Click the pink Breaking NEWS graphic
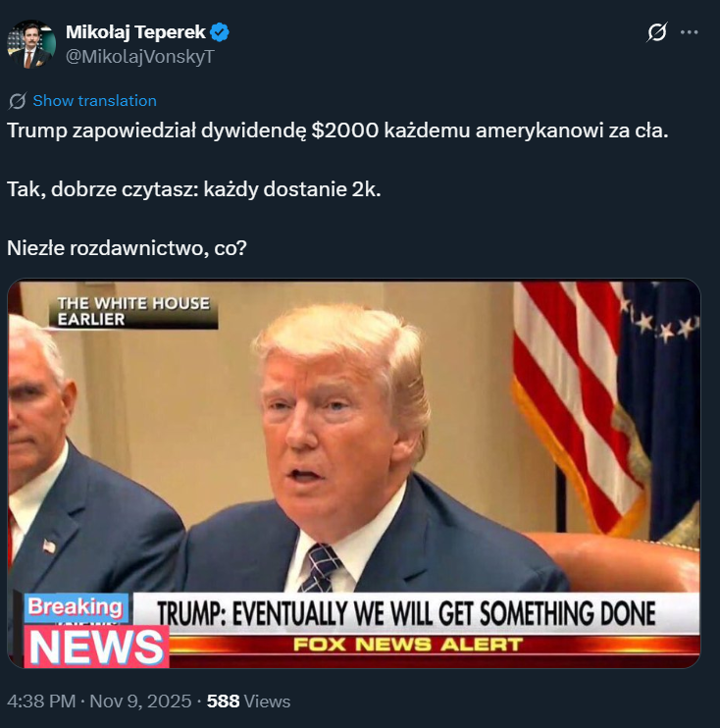 click(x=96, y=631)
